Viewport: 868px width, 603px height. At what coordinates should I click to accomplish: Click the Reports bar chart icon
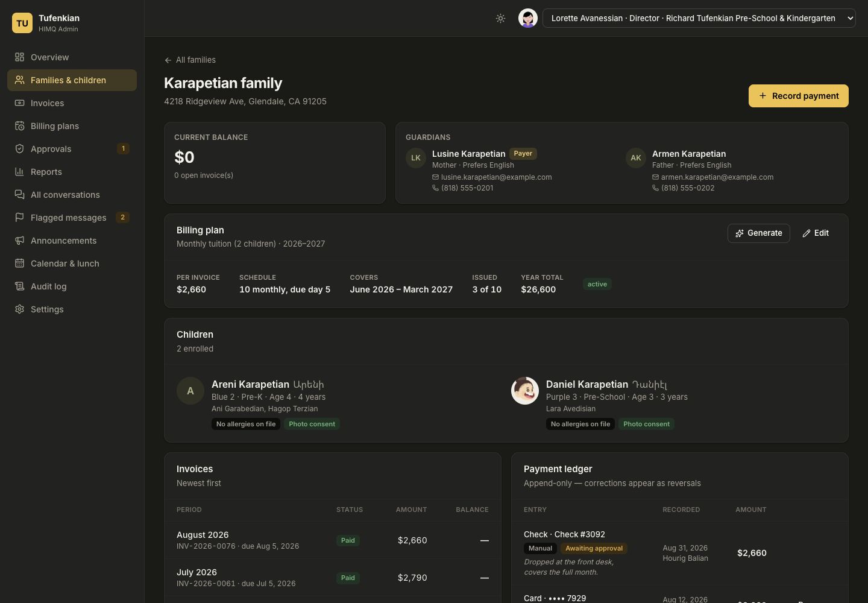[x=19, y=172]
